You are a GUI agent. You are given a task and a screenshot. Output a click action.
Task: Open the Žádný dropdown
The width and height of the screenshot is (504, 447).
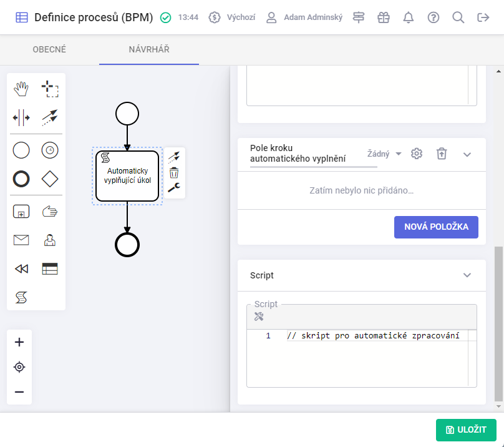(384, 154)
